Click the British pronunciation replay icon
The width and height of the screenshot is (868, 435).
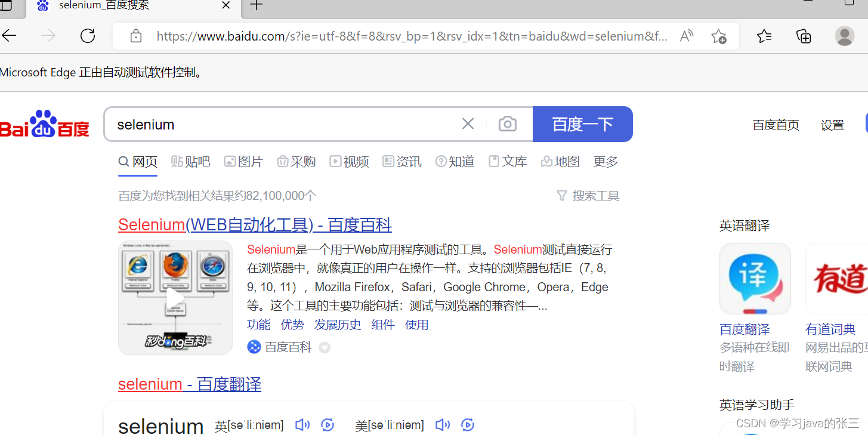pyautogui.click(x=327, y=425)
